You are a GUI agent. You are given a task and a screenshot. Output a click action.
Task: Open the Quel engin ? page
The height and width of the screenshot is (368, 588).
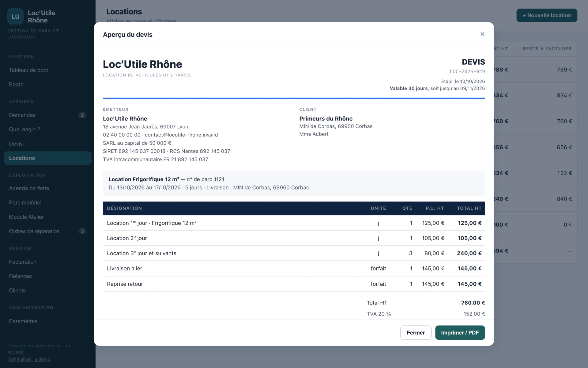(x=47, y=129)
